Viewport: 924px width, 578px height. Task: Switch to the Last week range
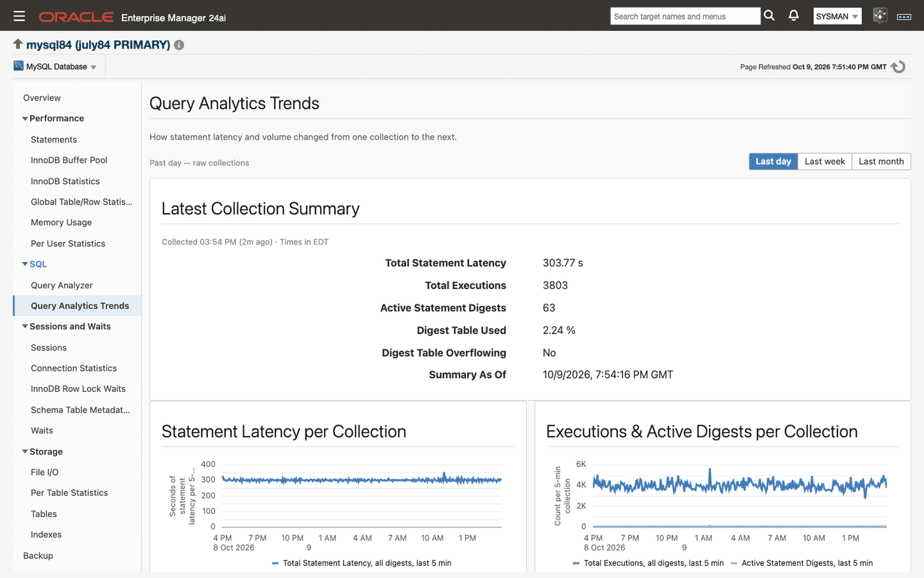825,161
